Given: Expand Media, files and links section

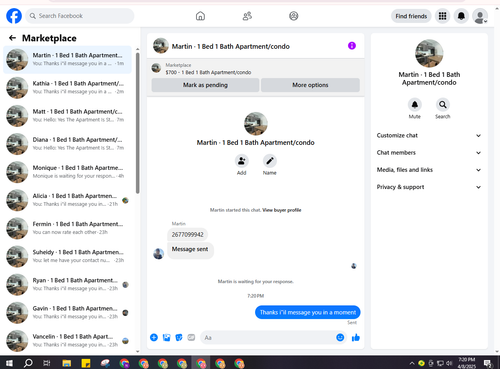Looking at the screenshot, I should pos(429,170).
